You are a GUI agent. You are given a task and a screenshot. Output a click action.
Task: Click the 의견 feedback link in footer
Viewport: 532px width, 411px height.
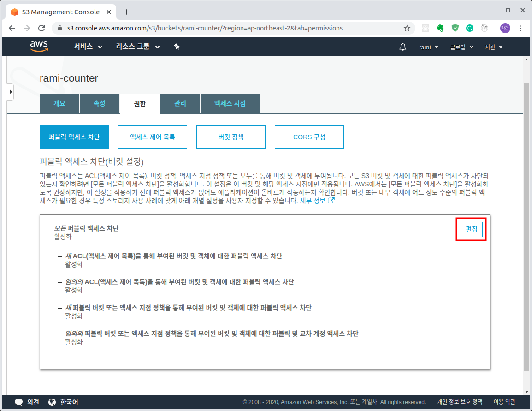(x=33, y=402)
